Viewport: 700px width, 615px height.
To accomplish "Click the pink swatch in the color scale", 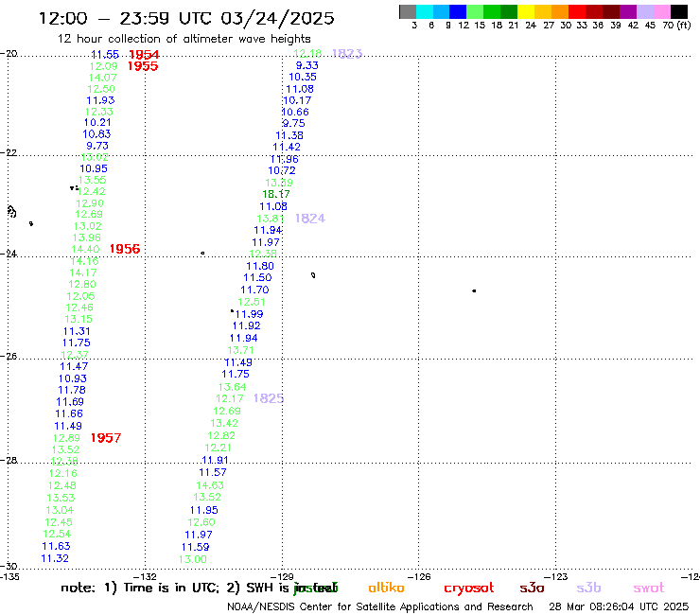I will [662, 11].
